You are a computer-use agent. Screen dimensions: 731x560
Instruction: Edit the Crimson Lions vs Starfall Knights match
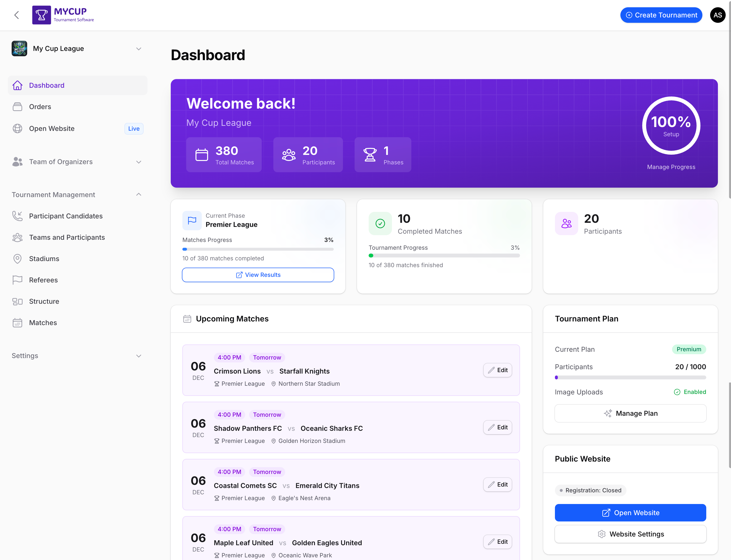coord(497,370)
